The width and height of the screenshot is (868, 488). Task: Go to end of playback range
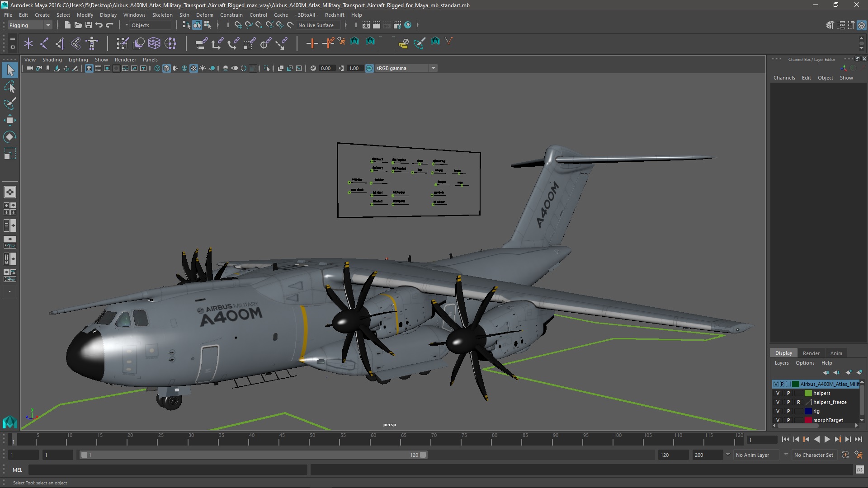pyautogui.click(x=858, y=439)
